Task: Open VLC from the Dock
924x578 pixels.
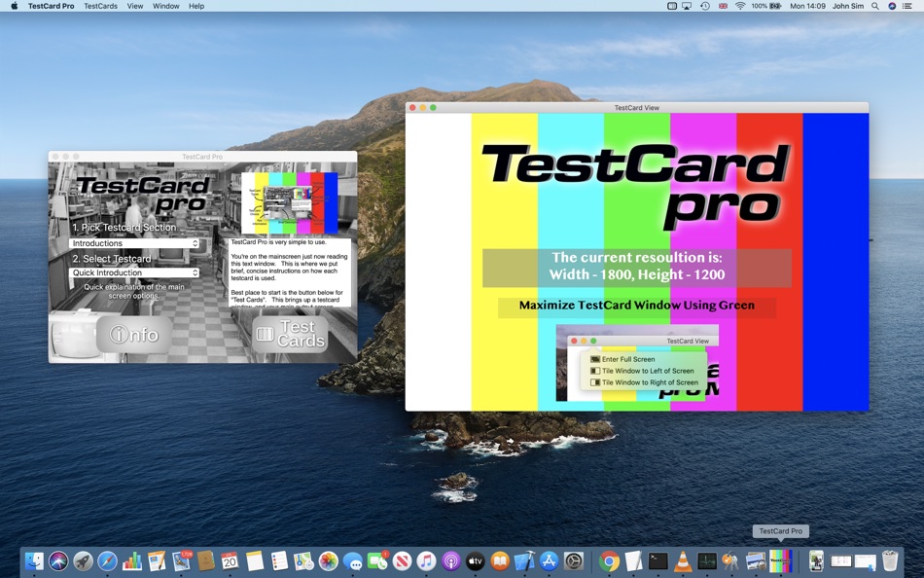Action: (x=683, y=560)
